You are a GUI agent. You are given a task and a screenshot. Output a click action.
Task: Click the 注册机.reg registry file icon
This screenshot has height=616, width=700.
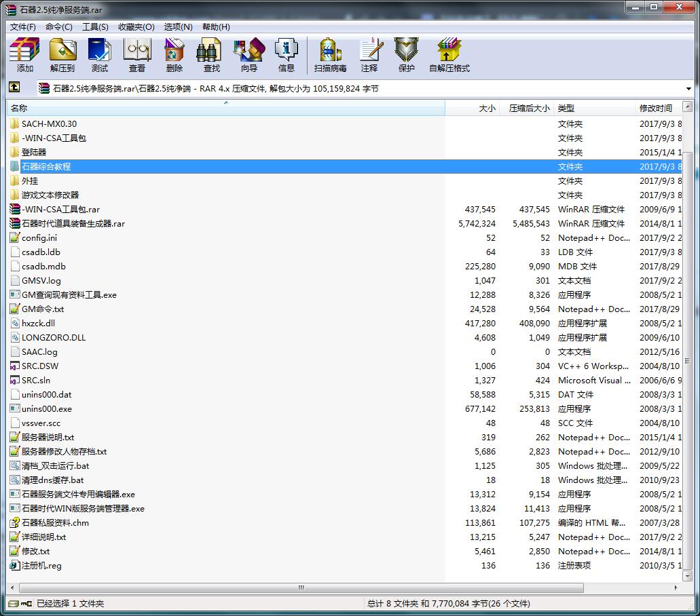[15, 566]
